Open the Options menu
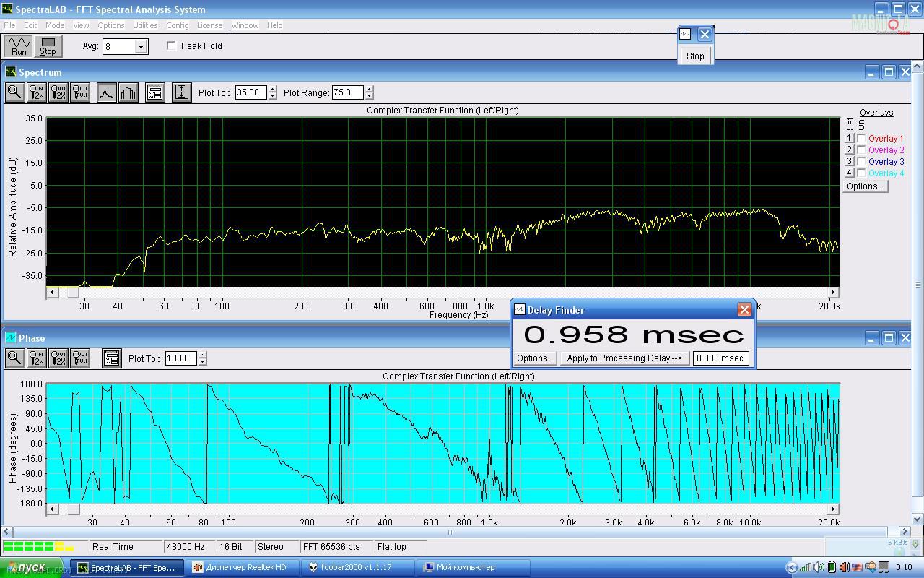This screenshot has height=578, width=924. 111,25
